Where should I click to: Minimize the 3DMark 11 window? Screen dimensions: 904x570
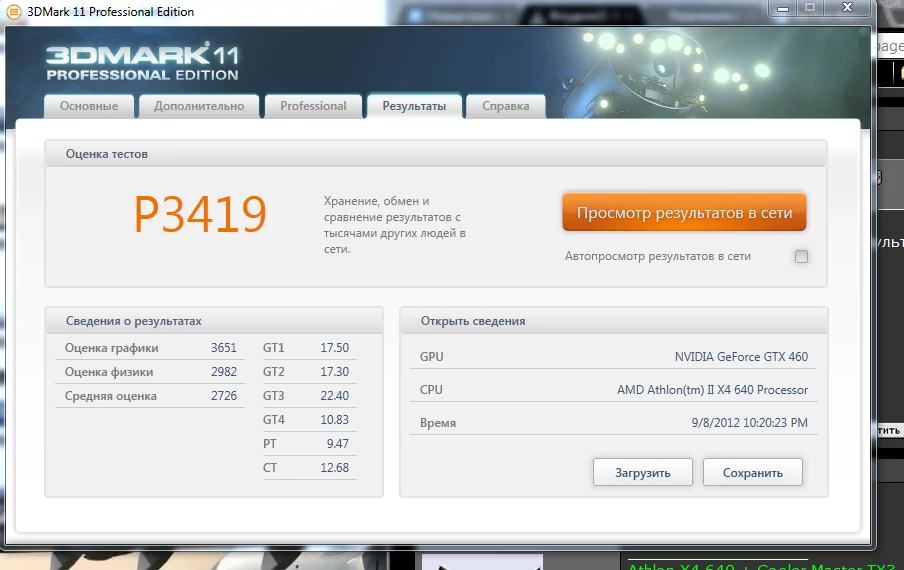pyautogui.click(x=783, y=8)
